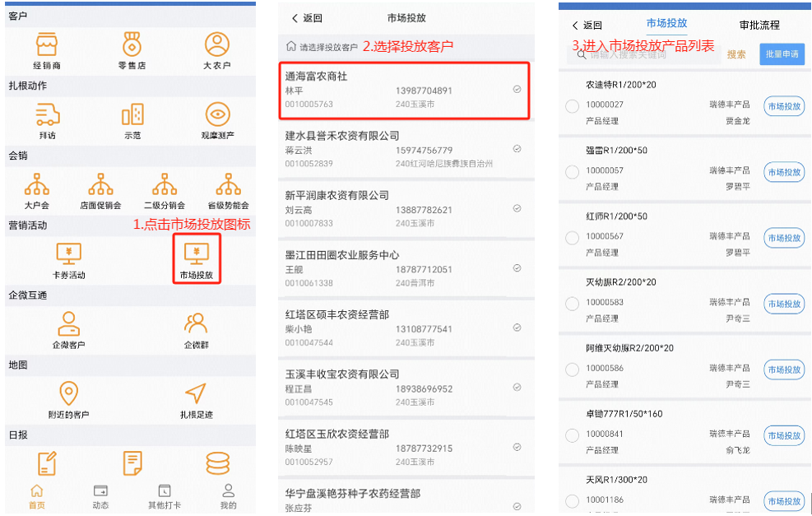Open the 大农户 big farmer icon

[x=217, y=44]
